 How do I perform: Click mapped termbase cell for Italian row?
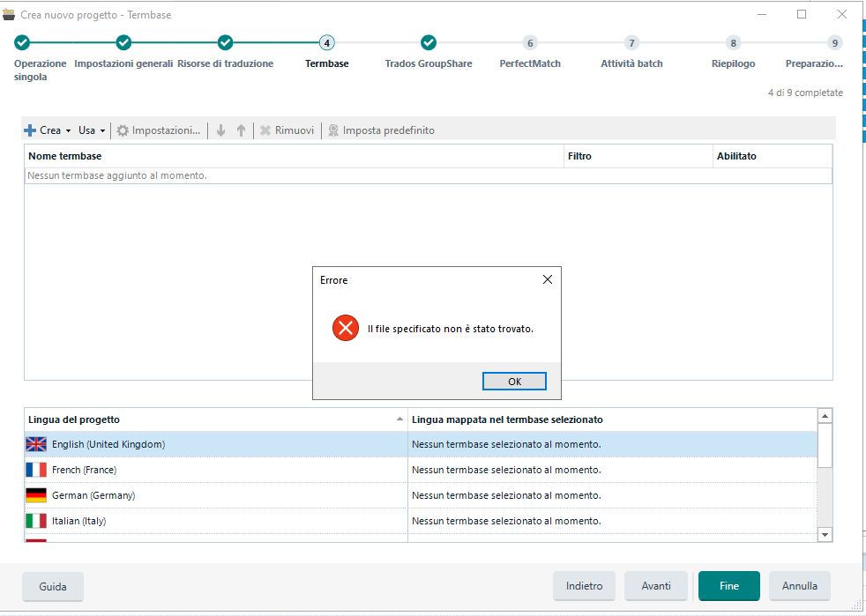coord(612,521)
